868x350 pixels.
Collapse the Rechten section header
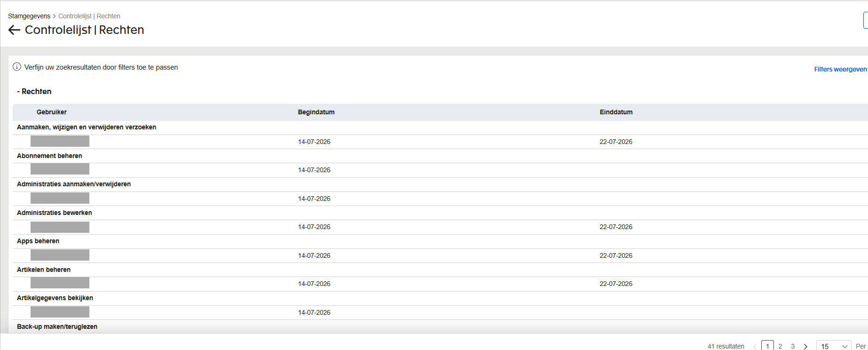tap(34, 91)
